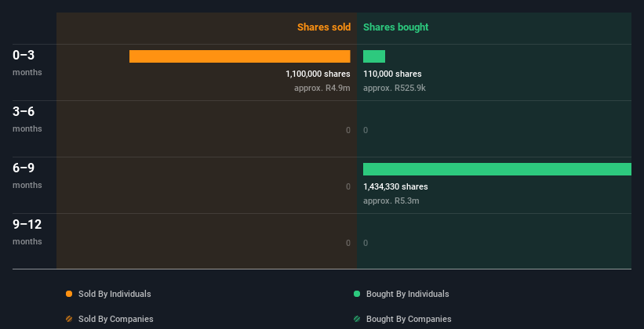644x329 pixels.
Task: Click the Shares sold column header
Action: 324,27
